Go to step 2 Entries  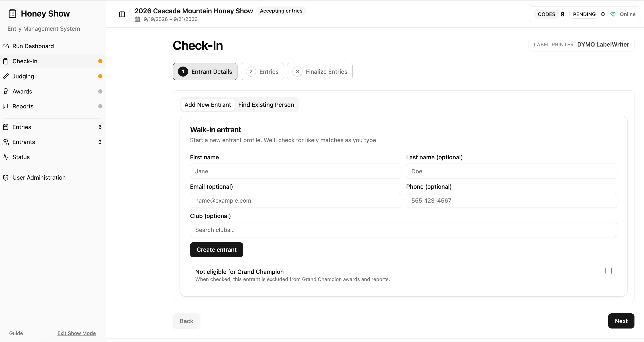[x=262, y=72]
